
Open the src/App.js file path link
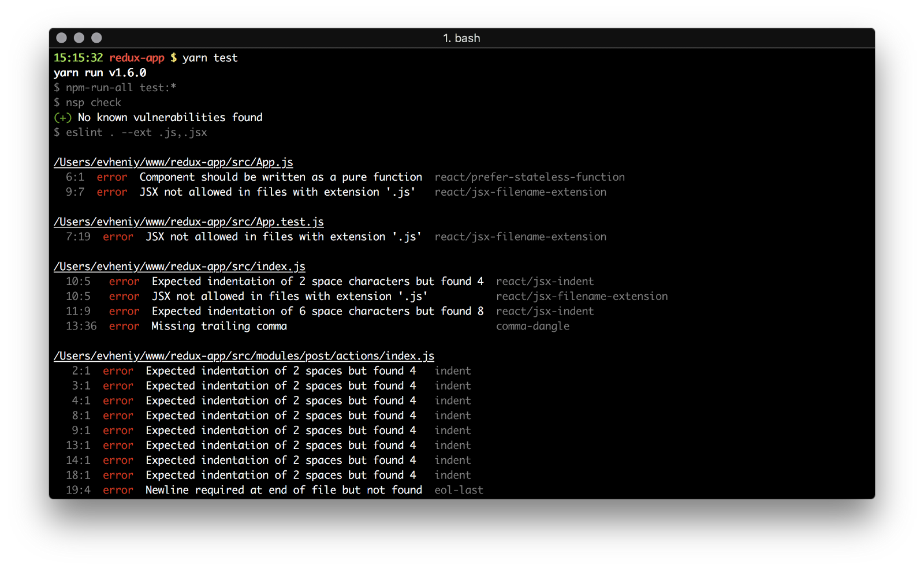coord(173,162)
